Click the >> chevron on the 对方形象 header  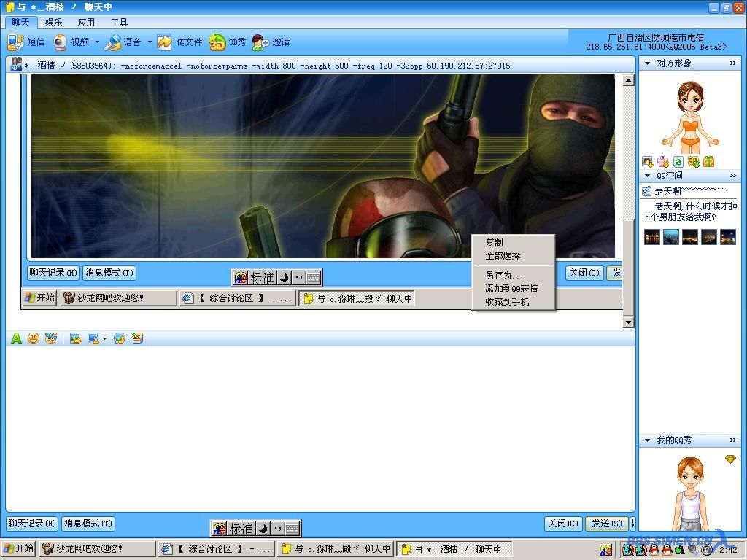(732, 63)
